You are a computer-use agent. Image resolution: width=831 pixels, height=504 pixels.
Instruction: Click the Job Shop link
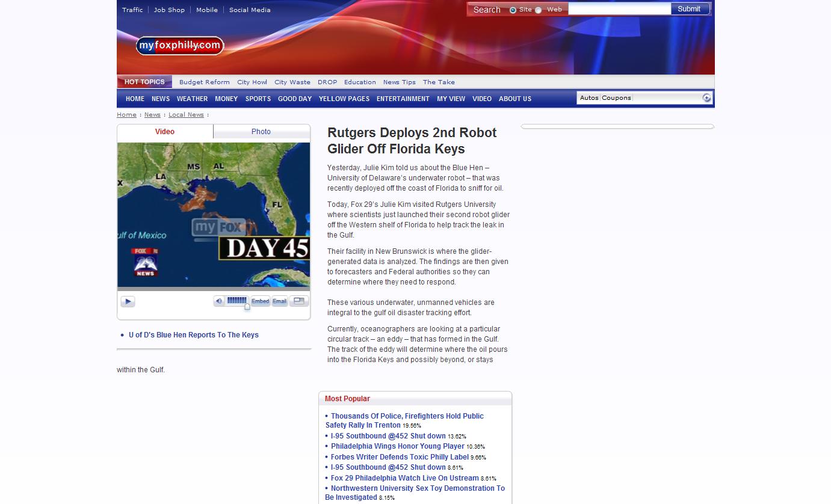(169, 10)
